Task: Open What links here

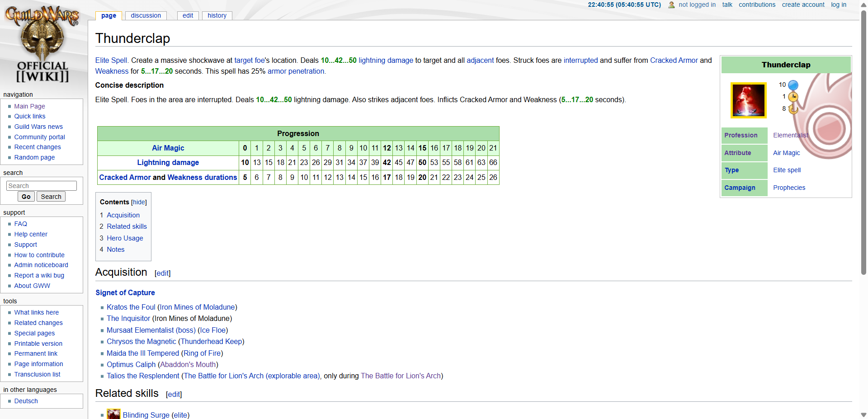Action: click(x=36, y=312)
